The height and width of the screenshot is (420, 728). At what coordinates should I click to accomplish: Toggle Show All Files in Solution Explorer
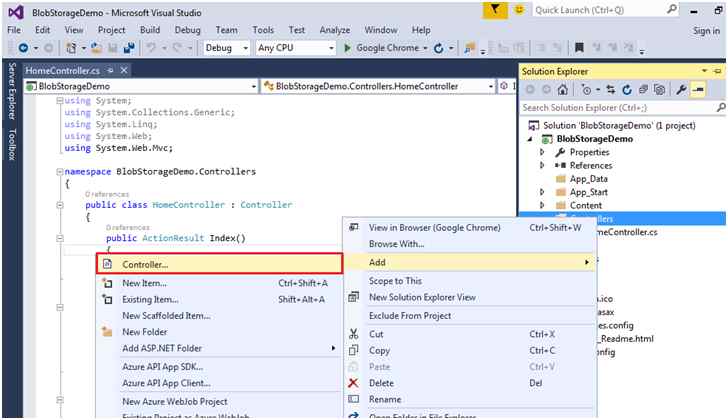click(x=659, y=90)
